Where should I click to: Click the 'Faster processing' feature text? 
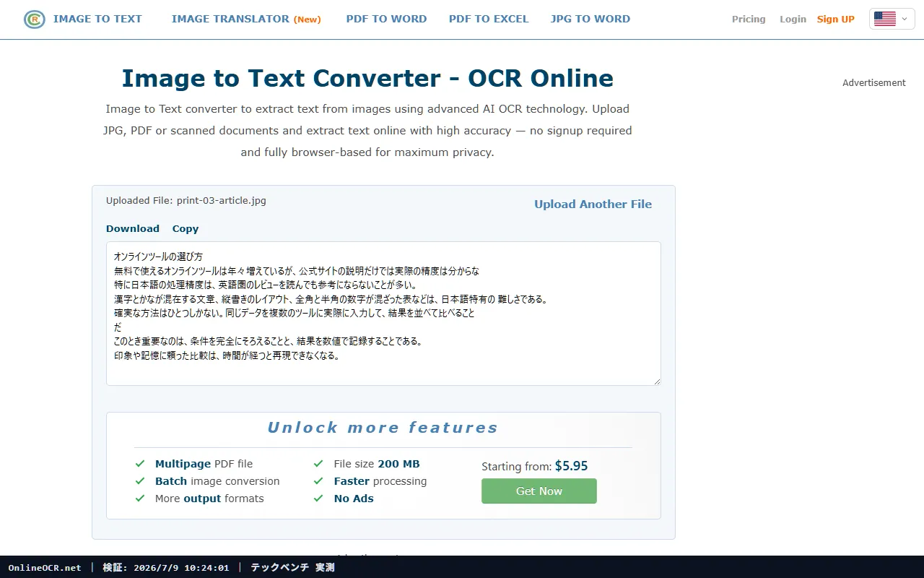coord(380,481)
